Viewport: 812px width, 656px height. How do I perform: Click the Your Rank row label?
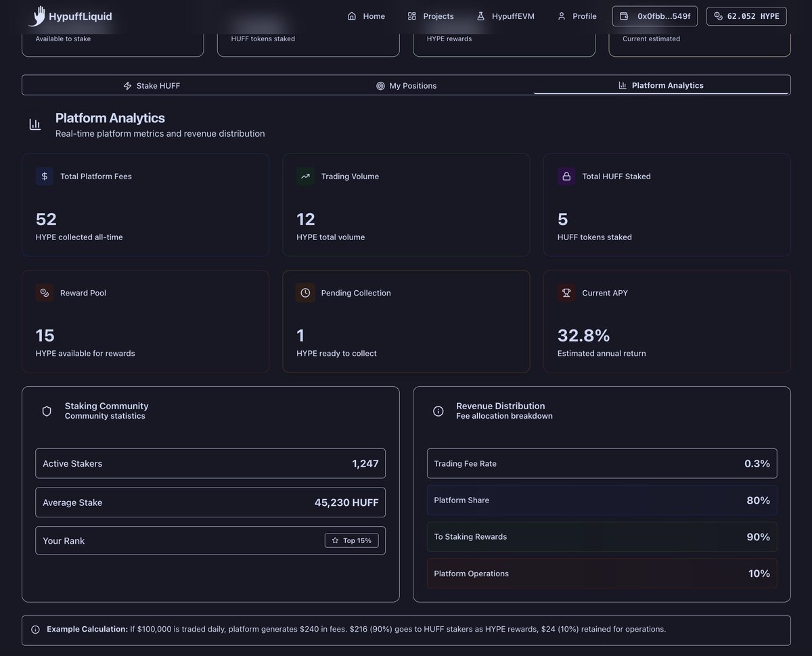coord(64,541)
